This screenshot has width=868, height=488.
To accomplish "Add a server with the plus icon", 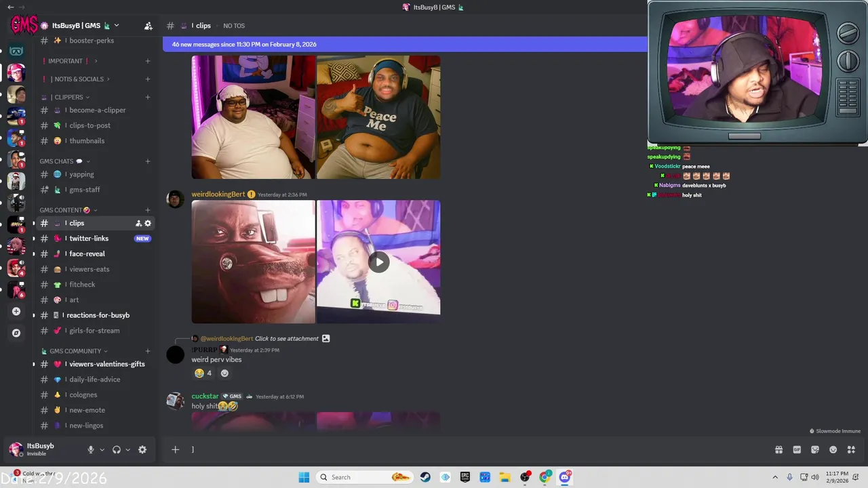I will pyautogui.click(x=16, y=312).
